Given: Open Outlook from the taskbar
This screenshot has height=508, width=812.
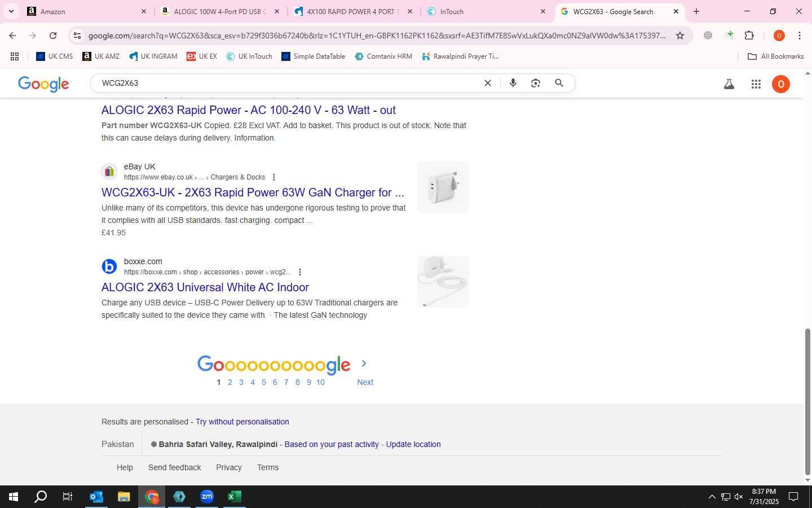Looking at the screenshot, I should click(96, 497).
